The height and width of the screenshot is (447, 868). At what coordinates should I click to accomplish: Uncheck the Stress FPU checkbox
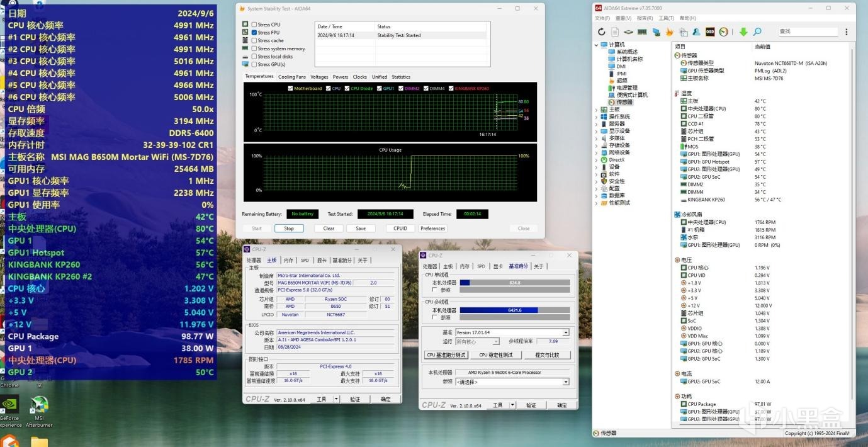tap(254, 33)
